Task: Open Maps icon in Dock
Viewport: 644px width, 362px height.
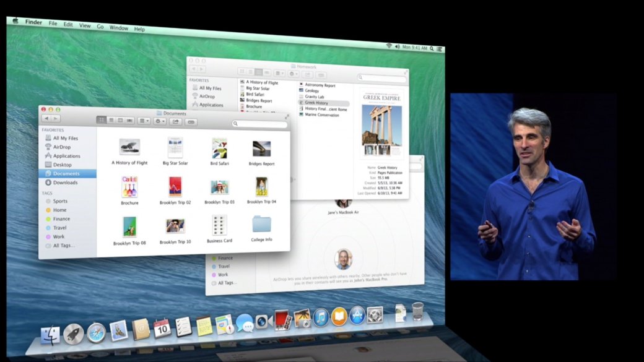Action: click(x=224, y=324)
